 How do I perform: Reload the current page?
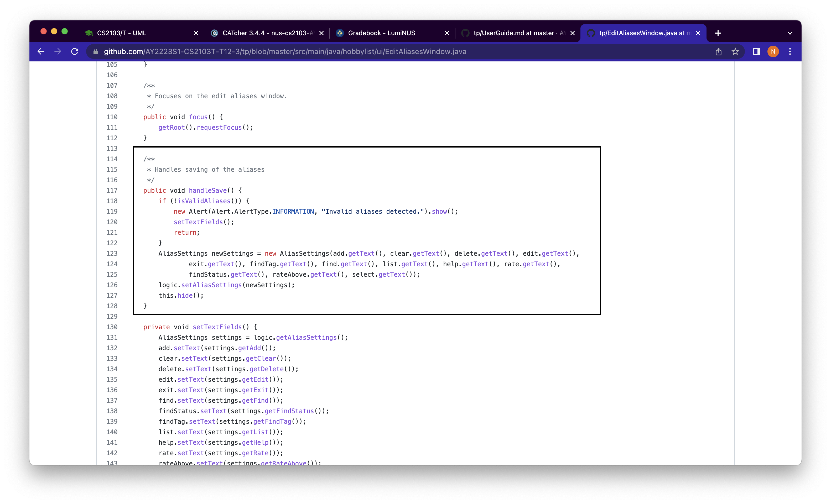pos(75,51)
